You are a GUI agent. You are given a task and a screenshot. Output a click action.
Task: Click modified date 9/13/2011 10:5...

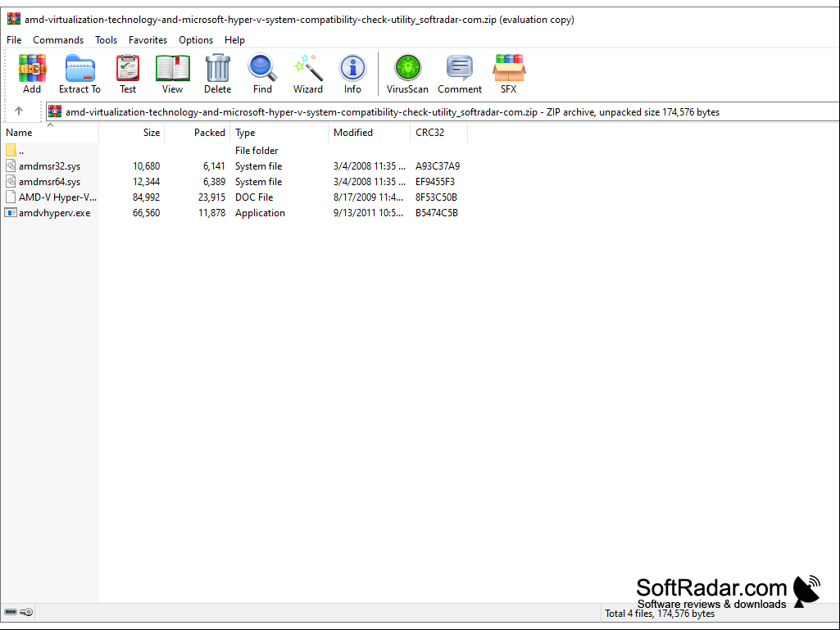pos(369,213)
